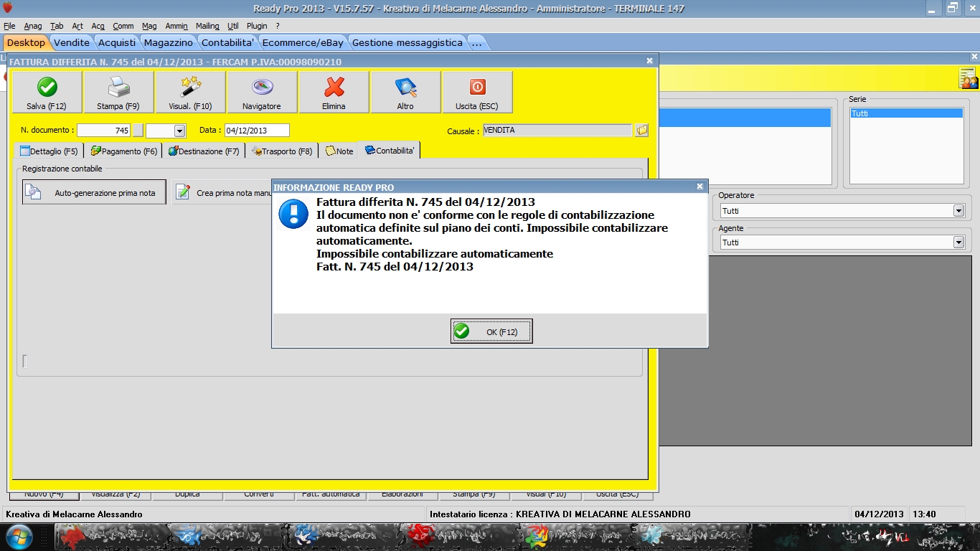Select Tutti in the Serie list
Image resolution: width=980 pixels, height=551 pixels.
coord(906,113)
